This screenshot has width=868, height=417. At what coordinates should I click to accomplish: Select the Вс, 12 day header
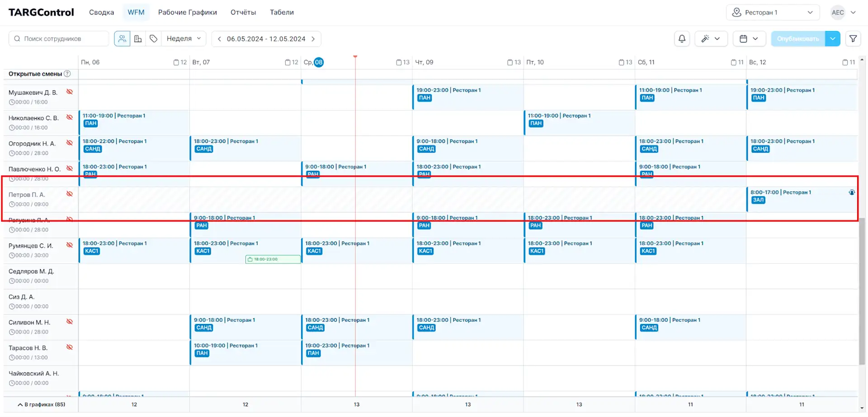pos(757,62)
